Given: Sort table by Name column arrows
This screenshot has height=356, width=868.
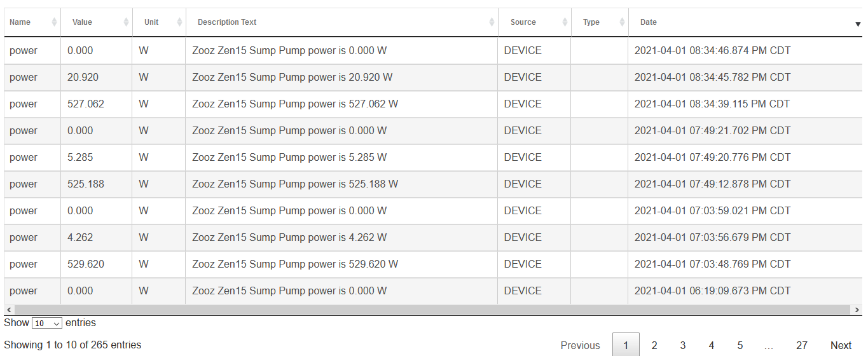Looking at the screenshot, I should click(54, 22).
